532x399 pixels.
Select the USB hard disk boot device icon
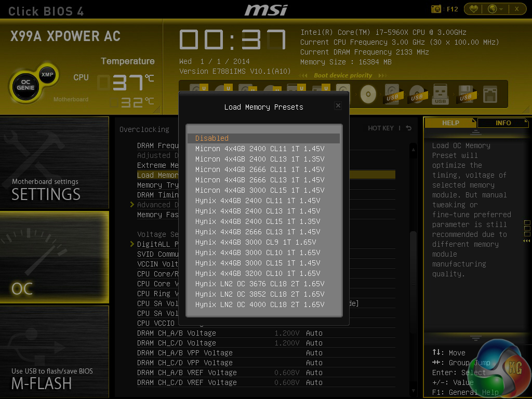pos(393,95)
